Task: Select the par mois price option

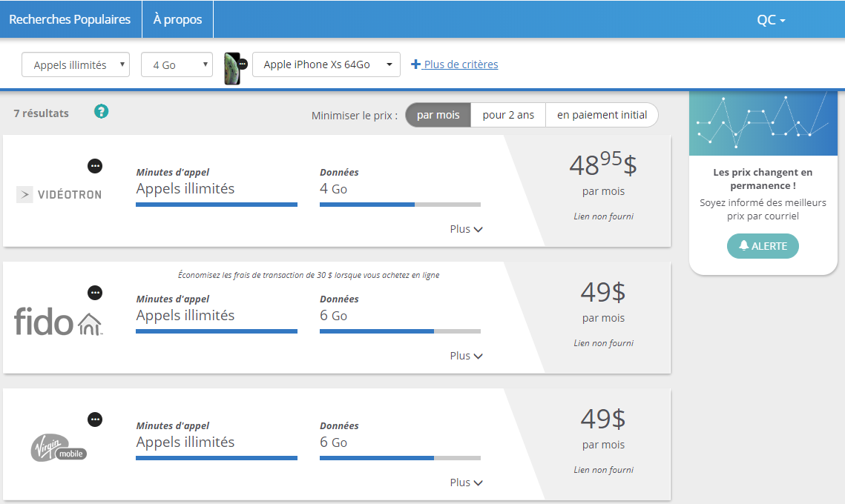Action: click(x=438, y=115)
